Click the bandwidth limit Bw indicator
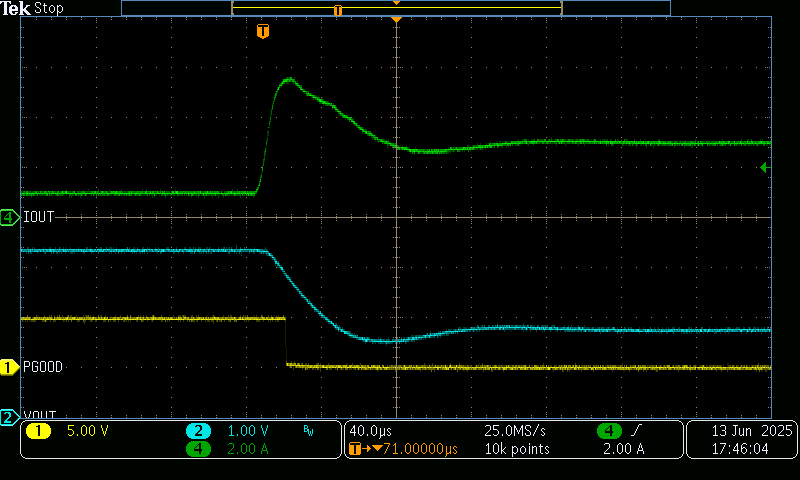Screen dimensions: 800x480 tap(308, 431)
